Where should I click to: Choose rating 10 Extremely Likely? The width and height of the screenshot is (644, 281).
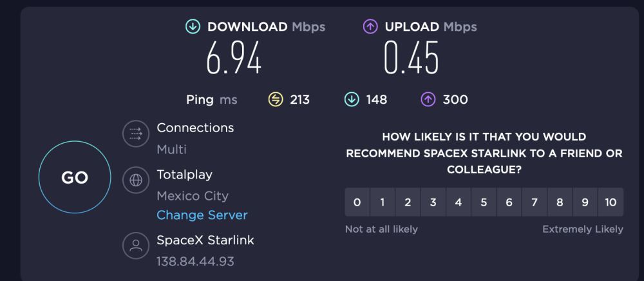pos(611,202)
